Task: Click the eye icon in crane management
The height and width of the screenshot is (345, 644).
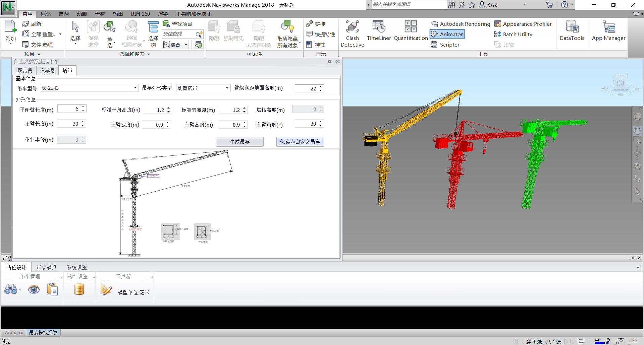Action: tap(34, 289)
